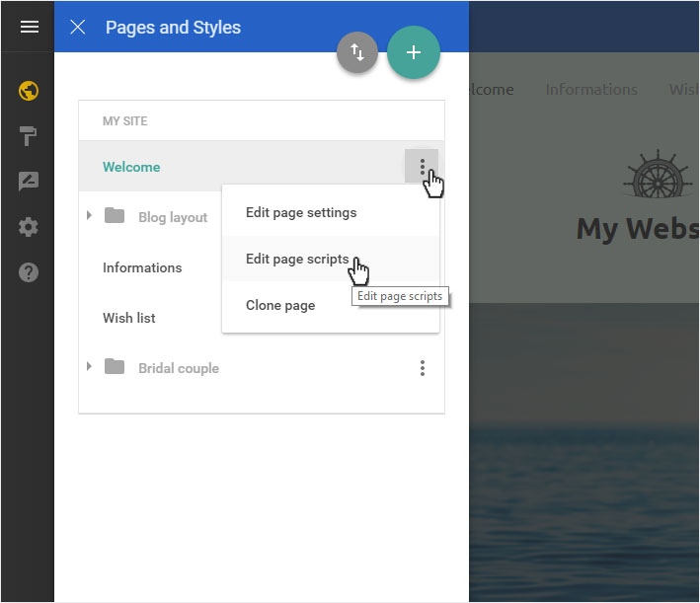
Task: Open the paint roller styles icon
Action: pos(28,135)
